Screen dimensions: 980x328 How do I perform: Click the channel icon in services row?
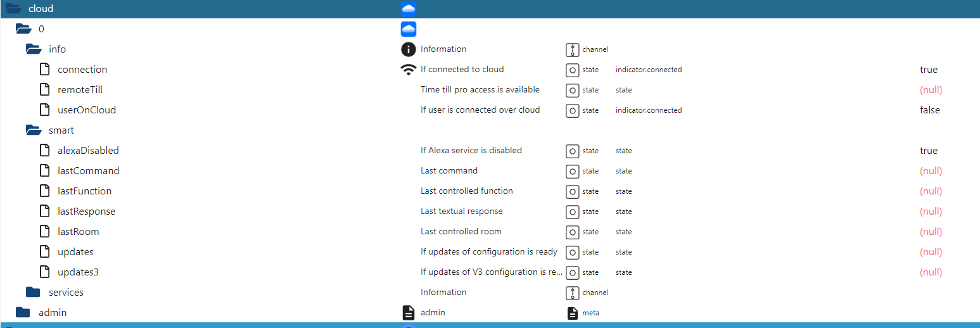click(x=573, y=293)
